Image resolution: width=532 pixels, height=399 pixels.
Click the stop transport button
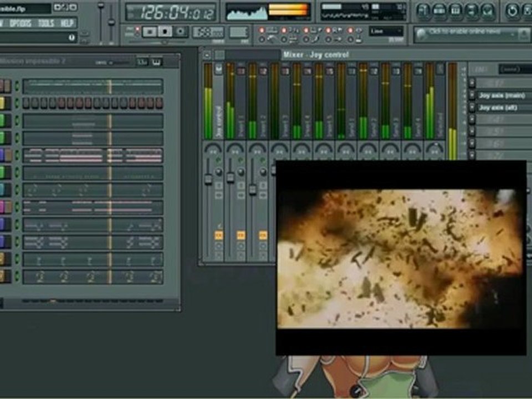(165, 32)
